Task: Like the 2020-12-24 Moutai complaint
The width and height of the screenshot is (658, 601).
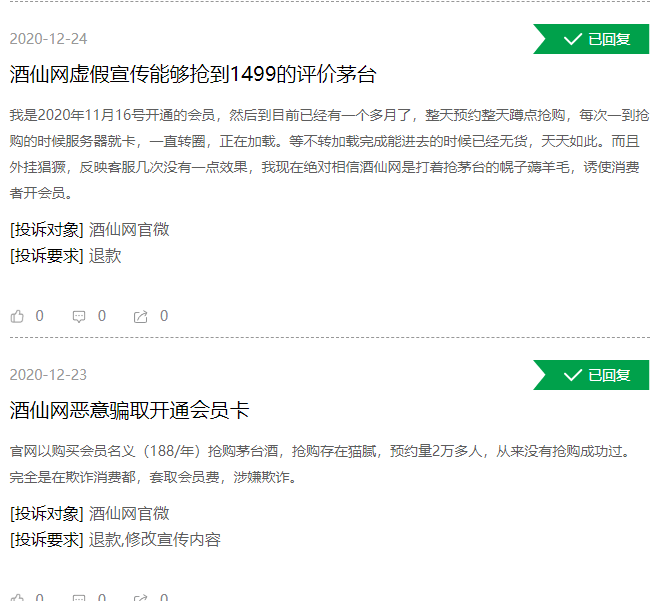Action: [18, 316]
